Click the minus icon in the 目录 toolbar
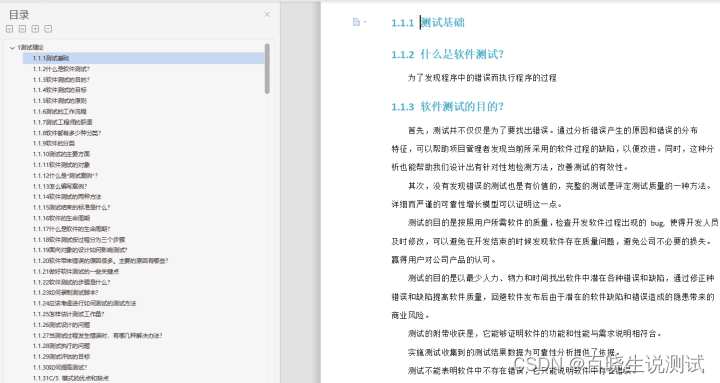Viewport: 720px width, 383px height. pos(48,29)
